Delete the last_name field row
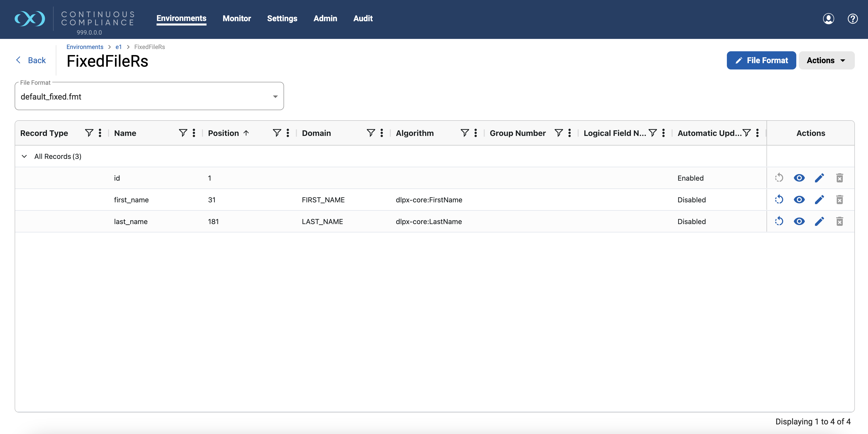Viewport: 868px width, 434px height. click(839, 222)
